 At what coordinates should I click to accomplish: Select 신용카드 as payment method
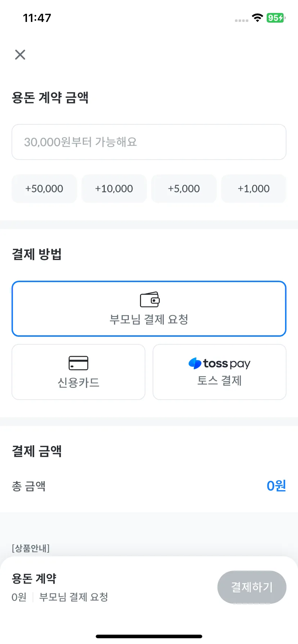click(x=78, y=372)
